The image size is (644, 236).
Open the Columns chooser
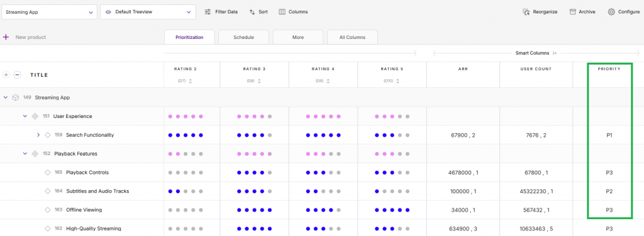point(293,12)
